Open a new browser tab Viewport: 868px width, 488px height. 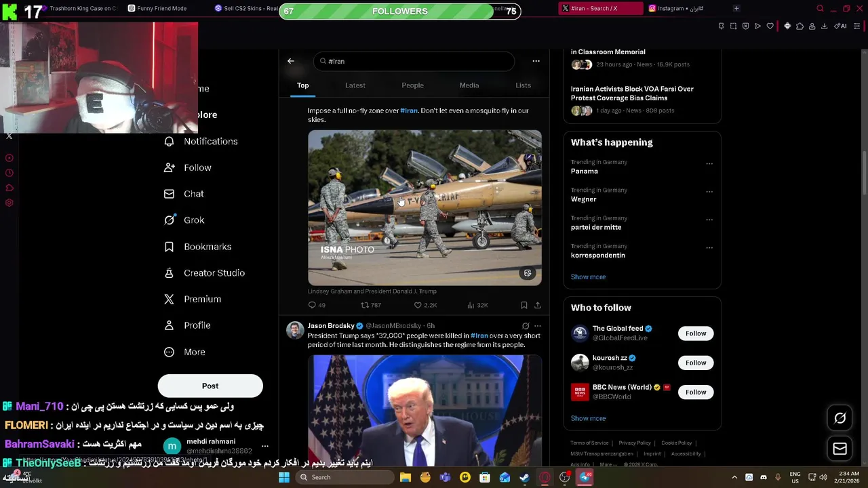pos(736,8)
